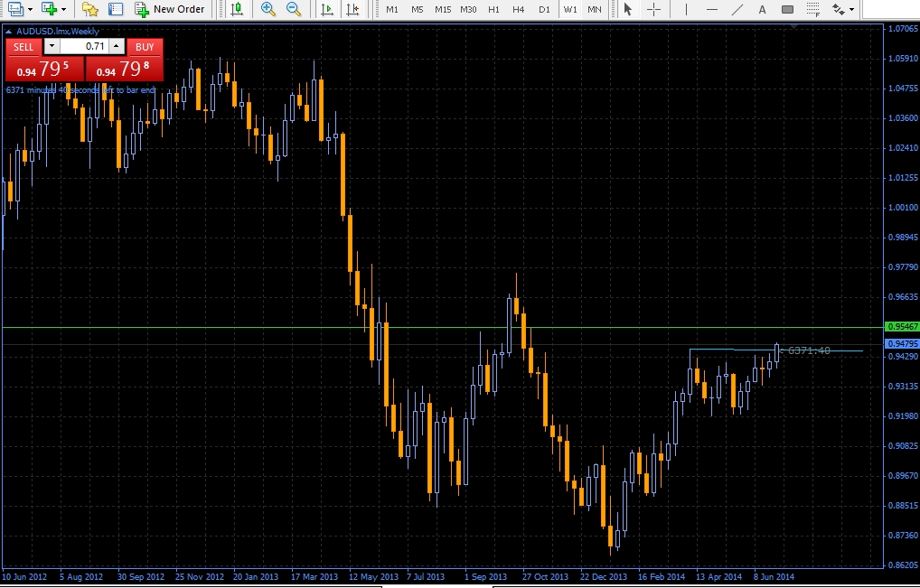Draw a trendline with the diagonal line tool

[737, 9]
